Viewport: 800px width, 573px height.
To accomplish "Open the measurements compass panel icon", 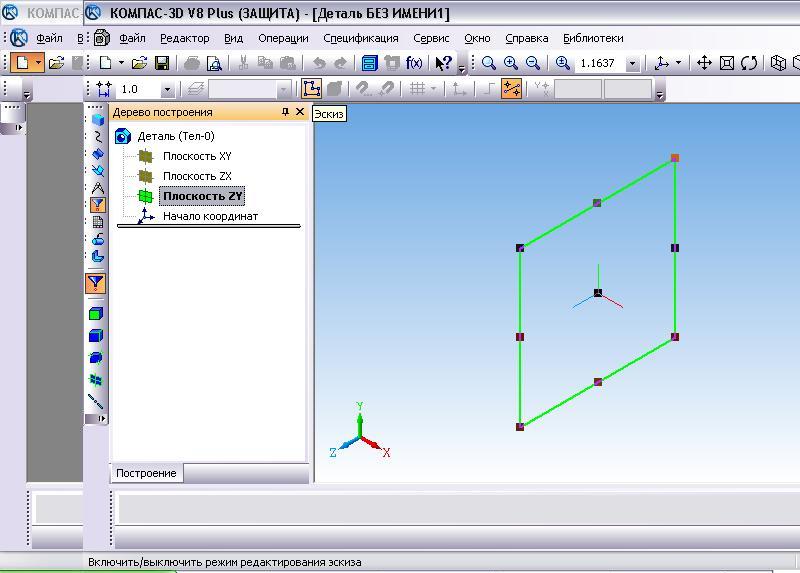I will coord(97,187).
